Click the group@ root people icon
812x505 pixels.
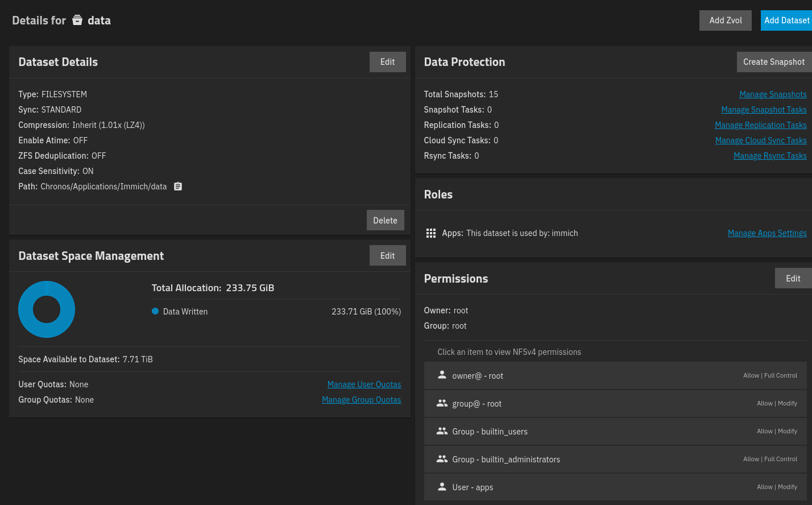[442, 403]
